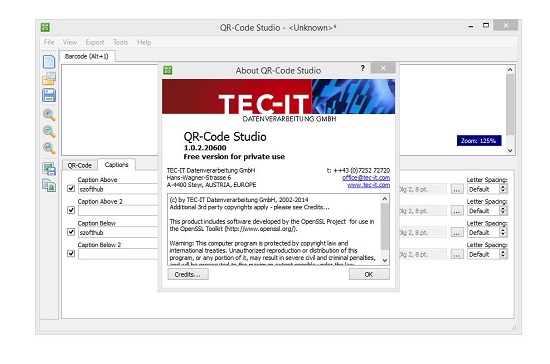Click the question mark help button in the About dialog

(x=363, y=68)
